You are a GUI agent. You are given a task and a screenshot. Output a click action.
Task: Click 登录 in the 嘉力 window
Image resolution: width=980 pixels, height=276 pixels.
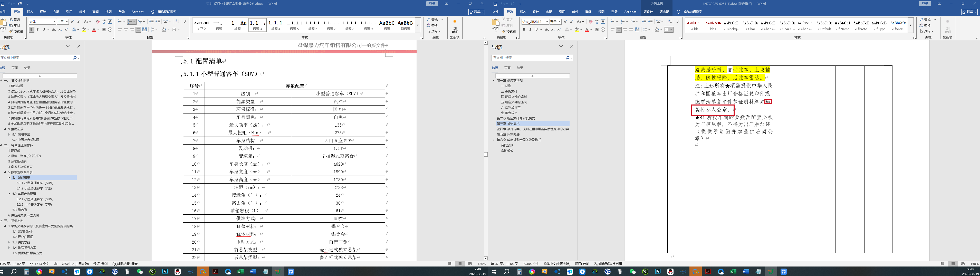(433, 4)
